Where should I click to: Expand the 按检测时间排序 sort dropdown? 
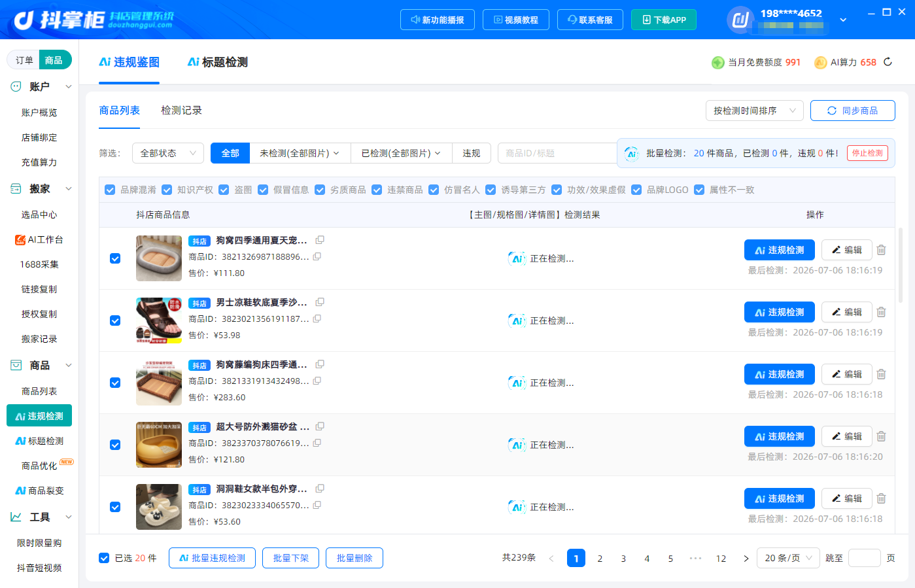pos(755,111)
